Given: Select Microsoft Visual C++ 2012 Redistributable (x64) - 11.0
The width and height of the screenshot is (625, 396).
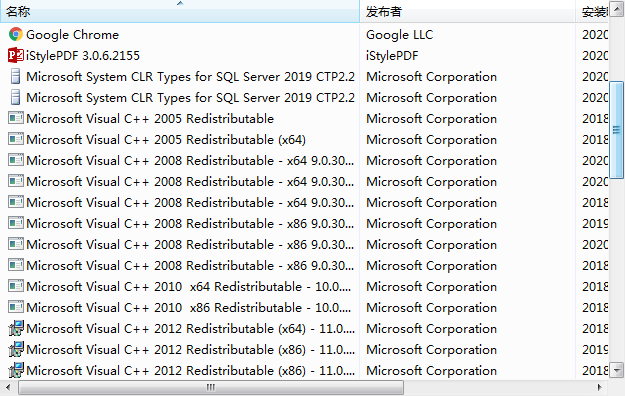Looking at the screenshot, I should point(191,329).
